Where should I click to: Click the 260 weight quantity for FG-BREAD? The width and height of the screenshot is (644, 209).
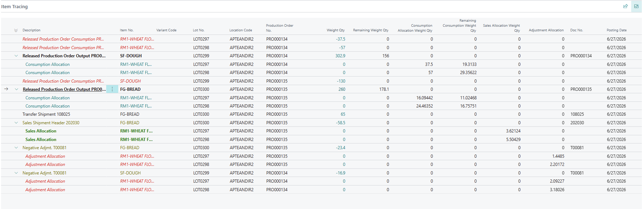point(342,89)
